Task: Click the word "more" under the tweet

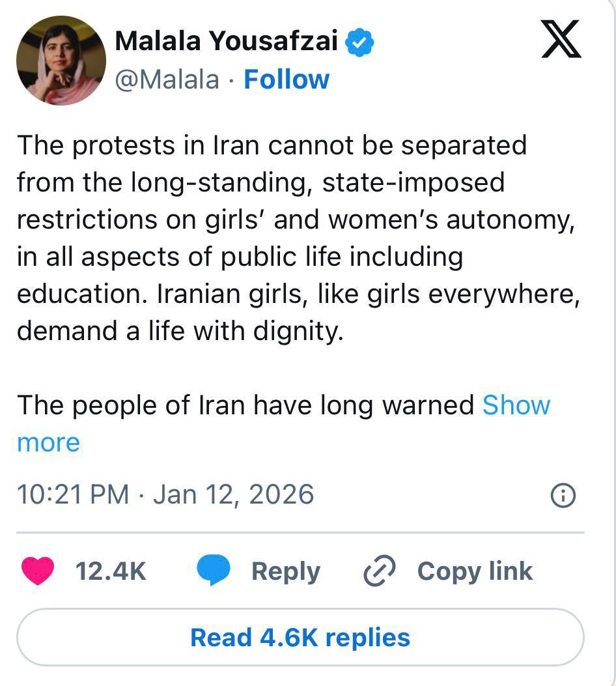Action: coord(48,442)
